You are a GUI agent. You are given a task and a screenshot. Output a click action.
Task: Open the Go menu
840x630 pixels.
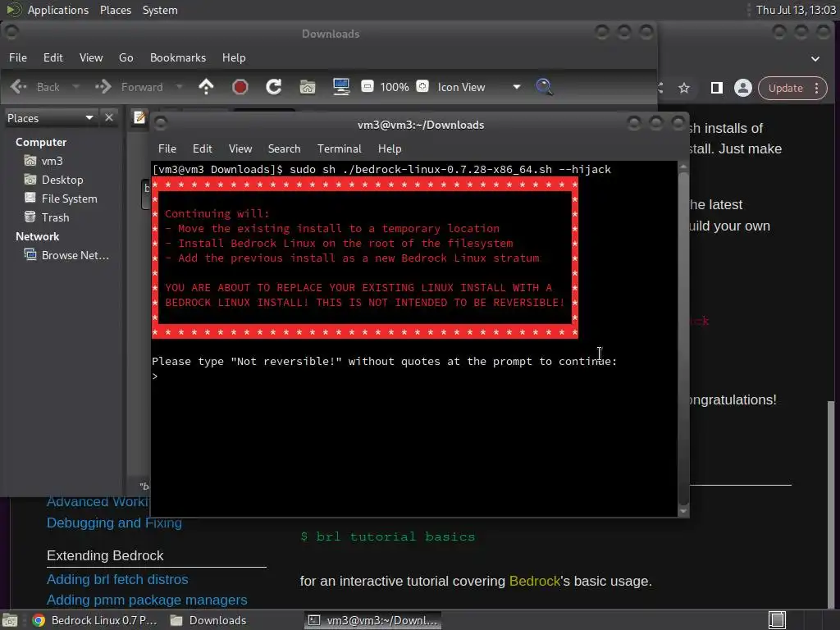(126, 57)
